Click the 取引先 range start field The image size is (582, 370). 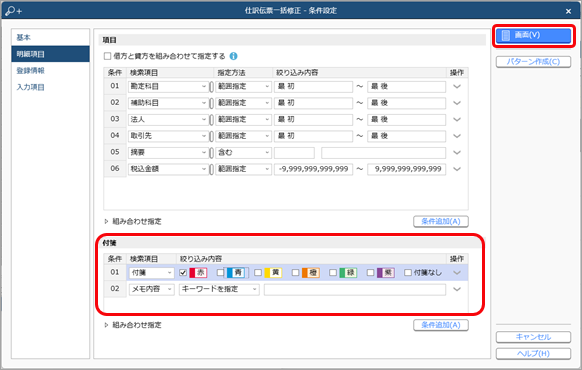coord(313,136)
